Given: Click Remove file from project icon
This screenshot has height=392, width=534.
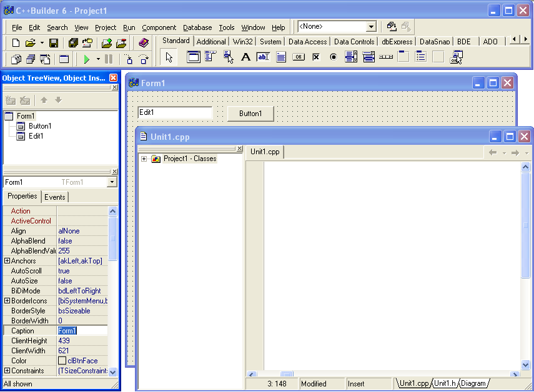Looking at the screenshot, I should click(x=121, y=43).
